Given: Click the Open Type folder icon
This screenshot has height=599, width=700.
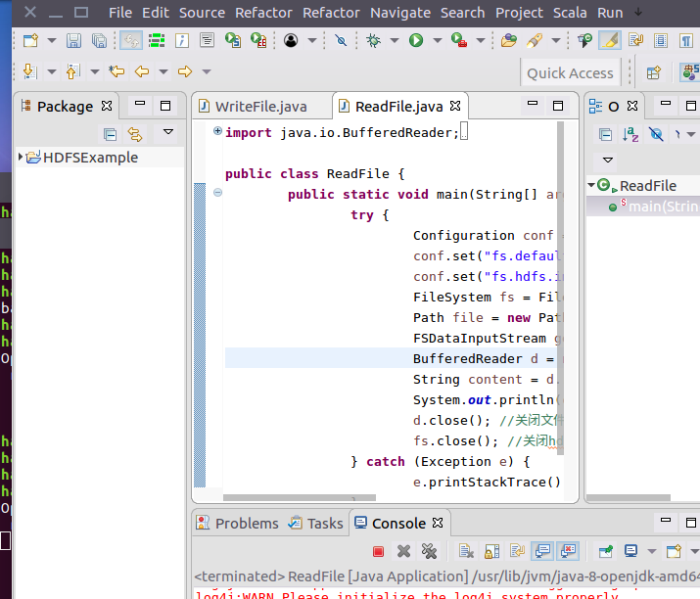Looking at the screenshot, I should (508, 40).
